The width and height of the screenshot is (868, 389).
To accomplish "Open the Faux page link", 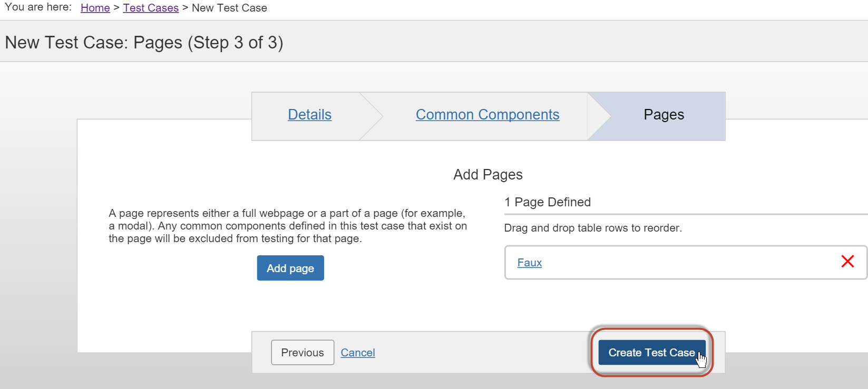I will [x=529, y=263].
